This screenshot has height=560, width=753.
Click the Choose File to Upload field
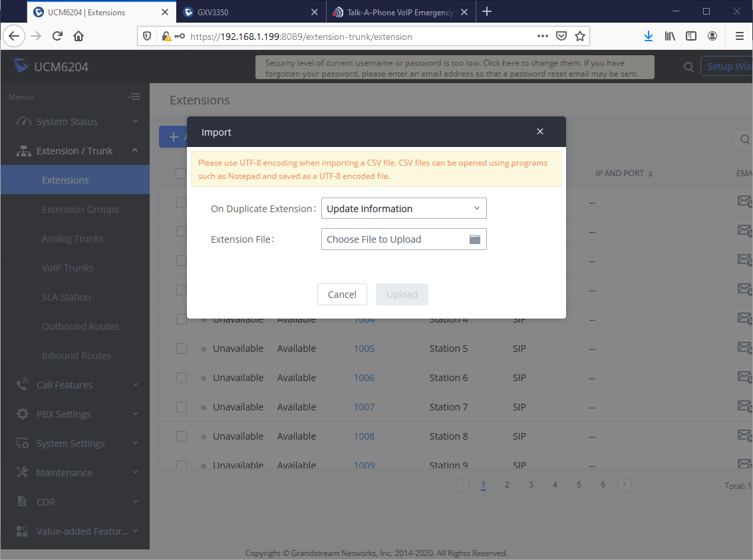point(403,239)
